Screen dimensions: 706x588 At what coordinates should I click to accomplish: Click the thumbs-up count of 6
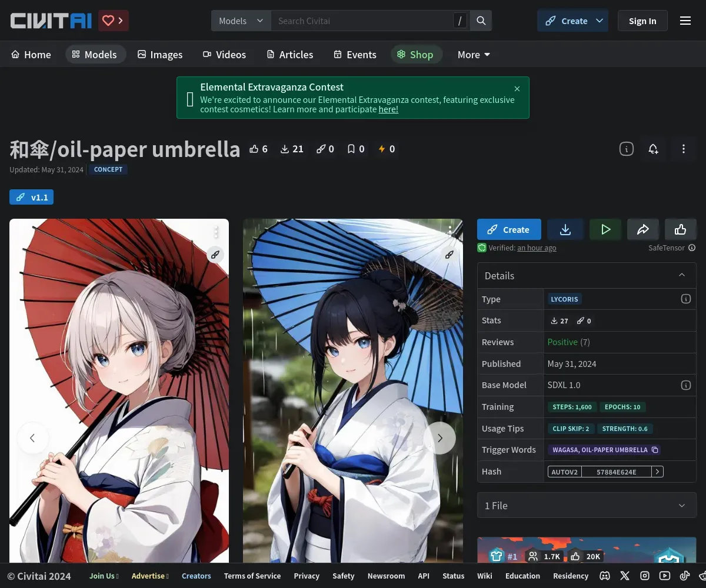258,149
